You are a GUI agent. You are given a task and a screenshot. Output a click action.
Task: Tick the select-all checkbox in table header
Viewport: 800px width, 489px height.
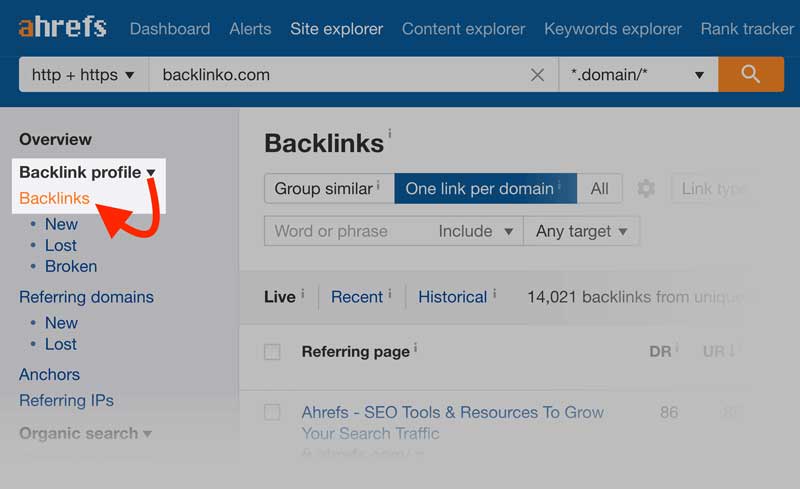coord(272,352)
